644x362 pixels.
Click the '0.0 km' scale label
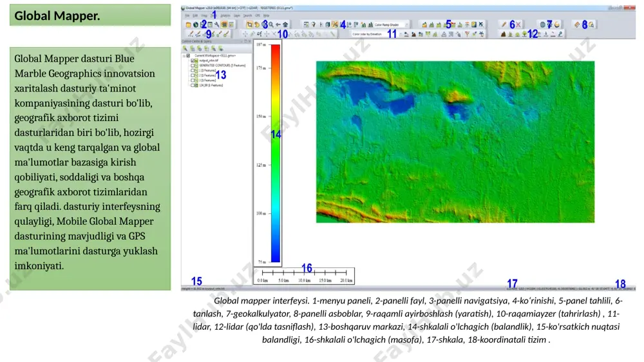(x=263, y=280)
